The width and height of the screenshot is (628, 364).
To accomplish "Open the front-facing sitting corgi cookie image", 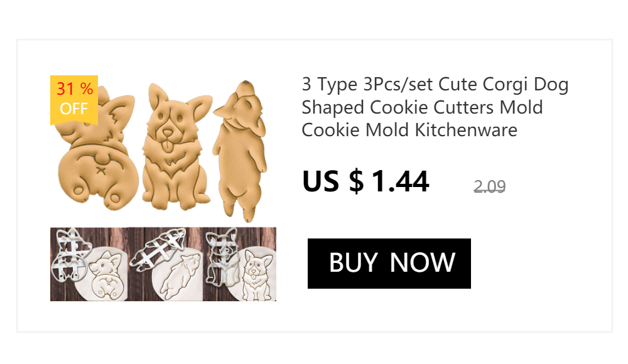I will (176, 146).
